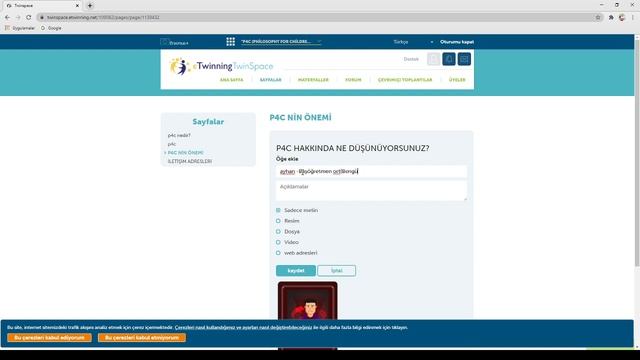The image size is (640, 360).
Task: Accept cookies with Bu çerezleri kabul ediyorum
Action: pyautogui.click(x=49, y=338)
